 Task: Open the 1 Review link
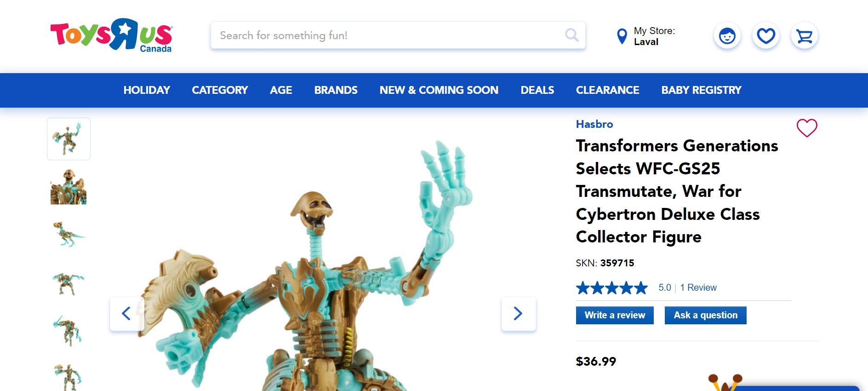tap(698, 287)
